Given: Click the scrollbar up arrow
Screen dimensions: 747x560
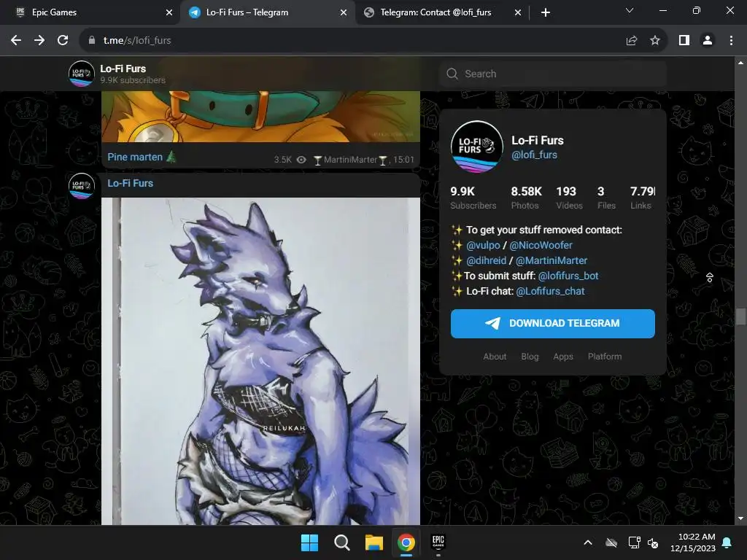Looking at the screenshot, I should 740,63.
